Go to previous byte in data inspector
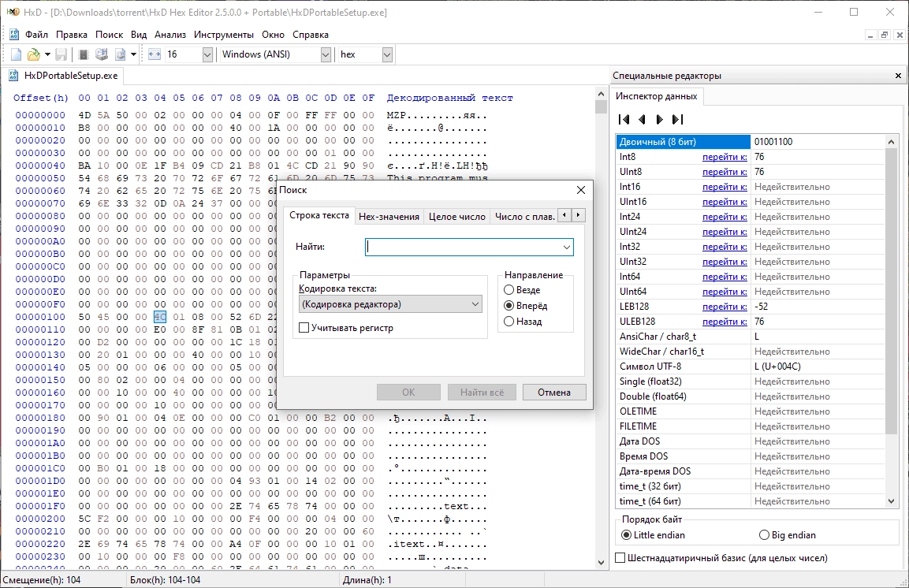The width and height of the screenshot is (909, 588). [642, 119]
